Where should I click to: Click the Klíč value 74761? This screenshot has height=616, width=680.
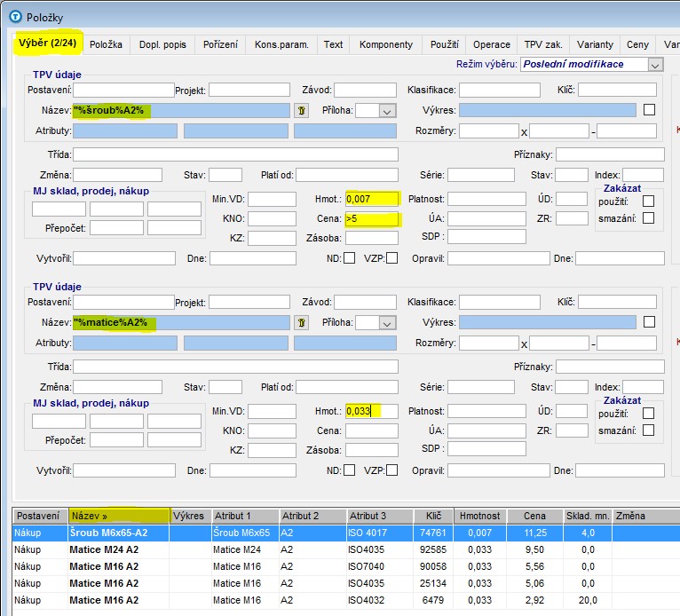pyautogui.click(x=433, y=533)
